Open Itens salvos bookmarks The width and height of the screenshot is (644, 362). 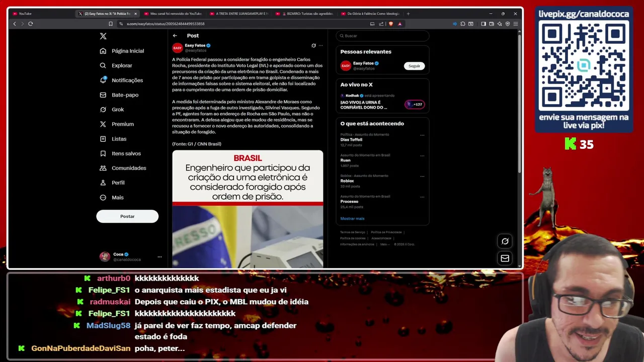tap(120, 153)
